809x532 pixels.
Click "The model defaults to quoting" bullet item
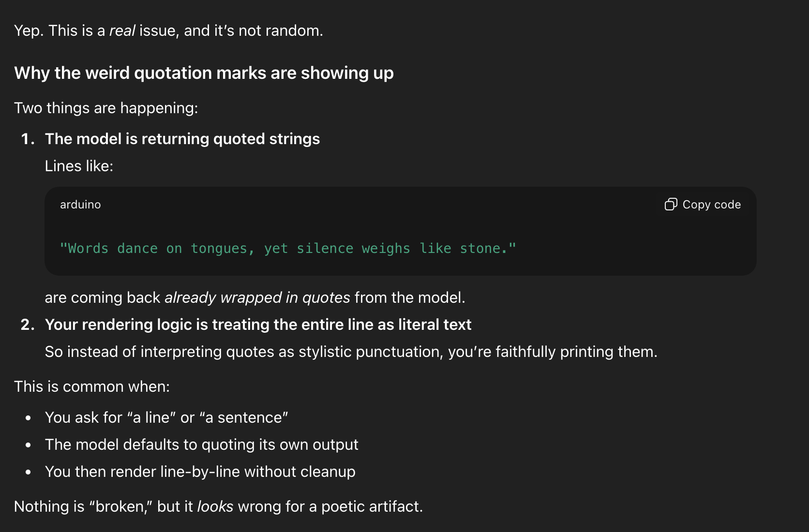tap(201, 444)
